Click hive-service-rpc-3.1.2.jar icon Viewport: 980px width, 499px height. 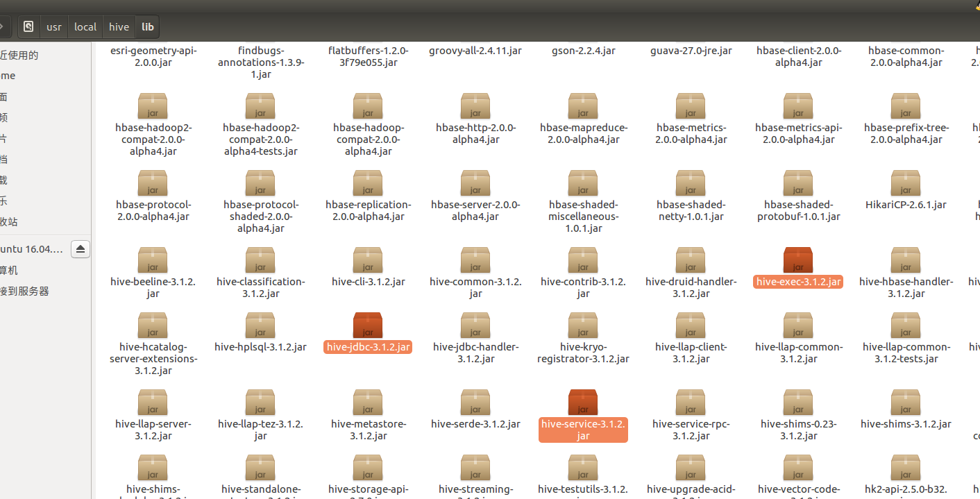point(691,403)
